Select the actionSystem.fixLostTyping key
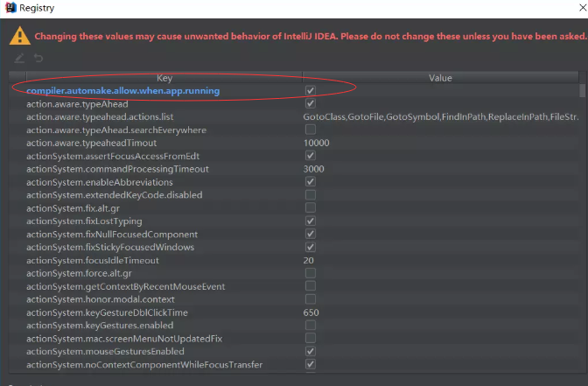Image resolution: width=588 pixels, height=386 pixels. coord(84,221)
